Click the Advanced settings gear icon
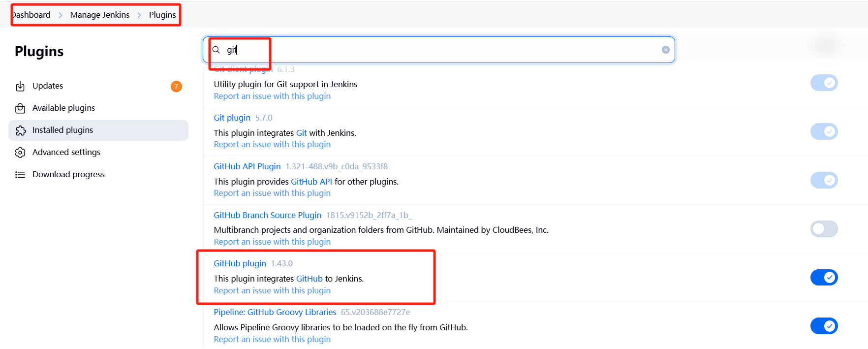 pos(20,153)
